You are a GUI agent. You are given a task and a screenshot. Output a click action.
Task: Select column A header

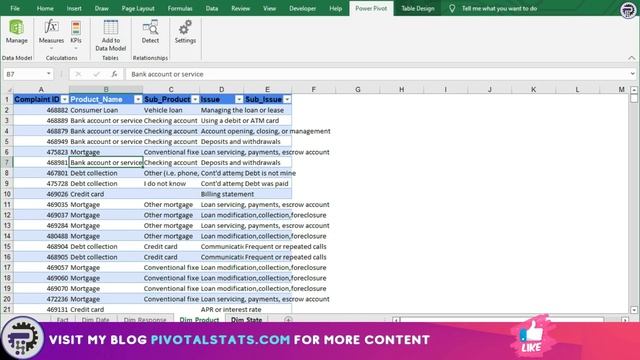(41, 89)
